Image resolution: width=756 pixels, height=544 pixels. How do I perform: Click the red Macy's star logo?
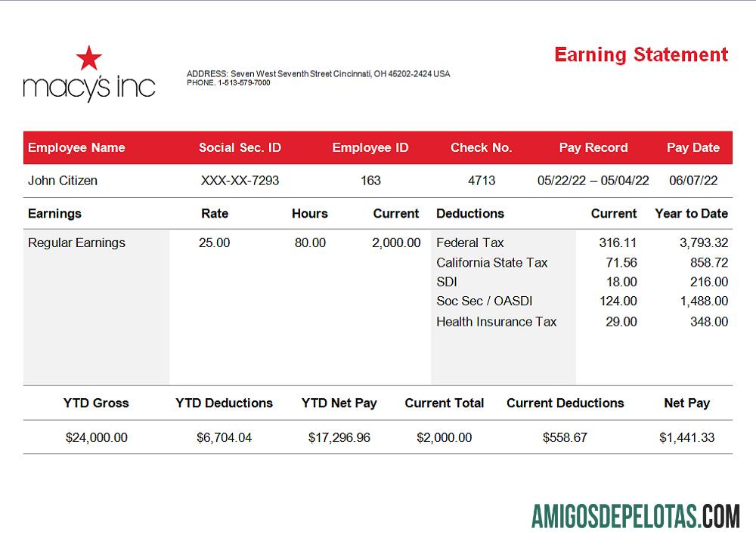(89, 58)
